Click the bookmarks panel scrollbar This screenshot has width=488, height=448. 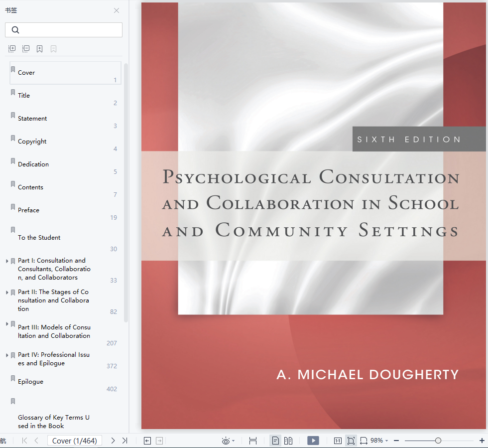[126, 192]
